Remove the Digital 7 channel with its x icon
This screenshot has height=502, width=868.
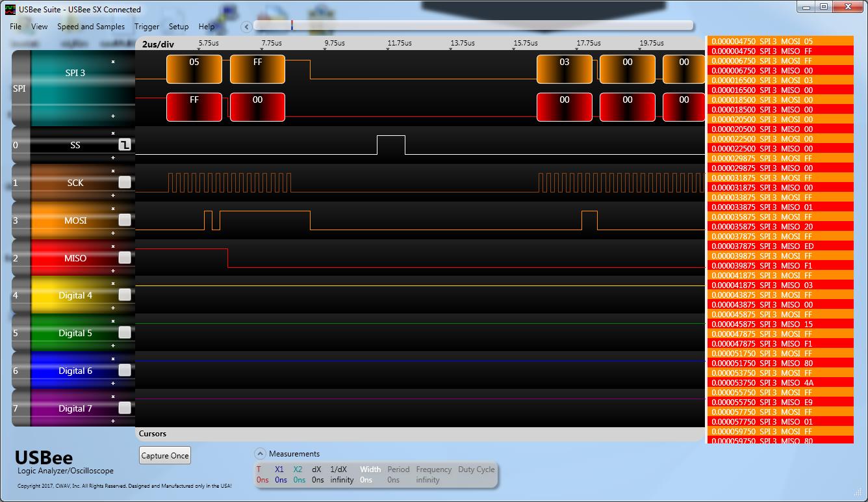113,397
